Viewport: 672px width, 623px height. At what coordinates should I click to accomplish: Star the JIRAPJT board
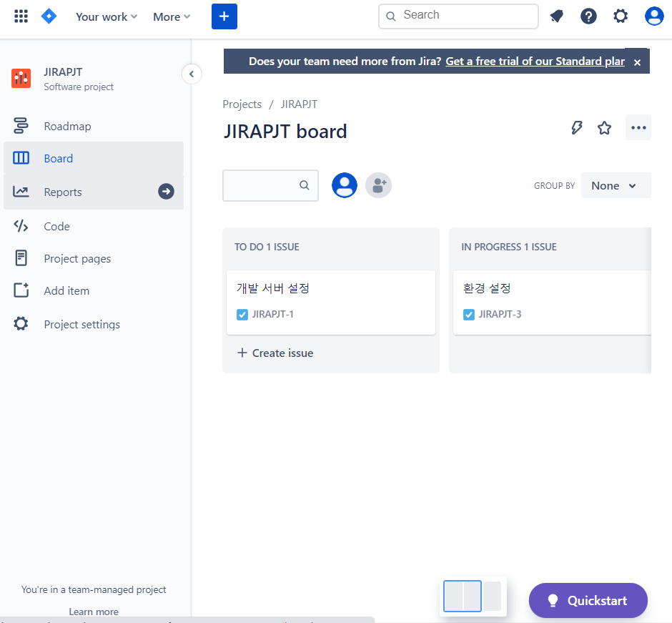point(604,127)
